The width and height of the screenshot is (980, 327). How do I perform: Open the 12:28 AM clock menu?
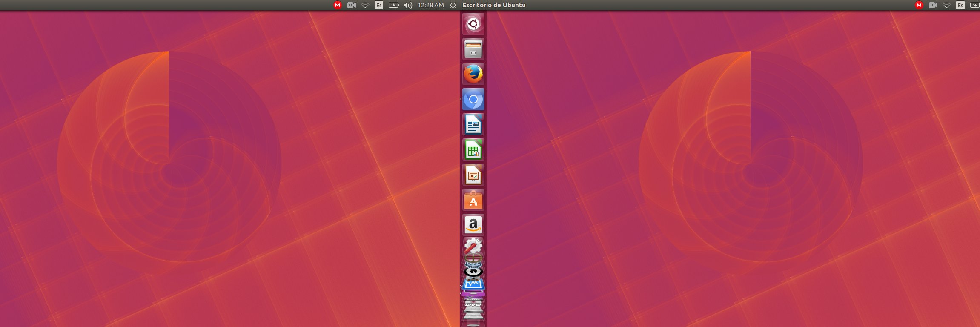pos(431,5)
